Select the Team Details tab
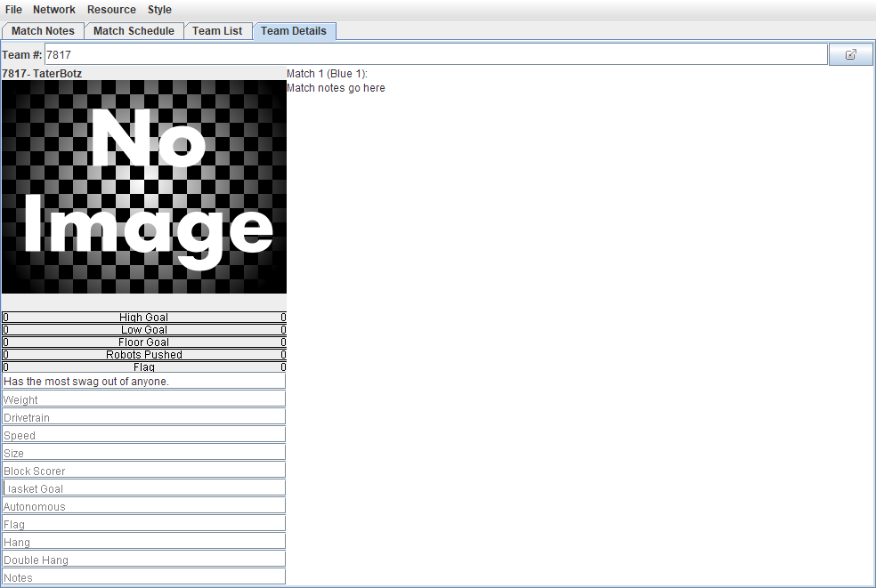Viewport: 876px width, 588px height. [293, 31]
